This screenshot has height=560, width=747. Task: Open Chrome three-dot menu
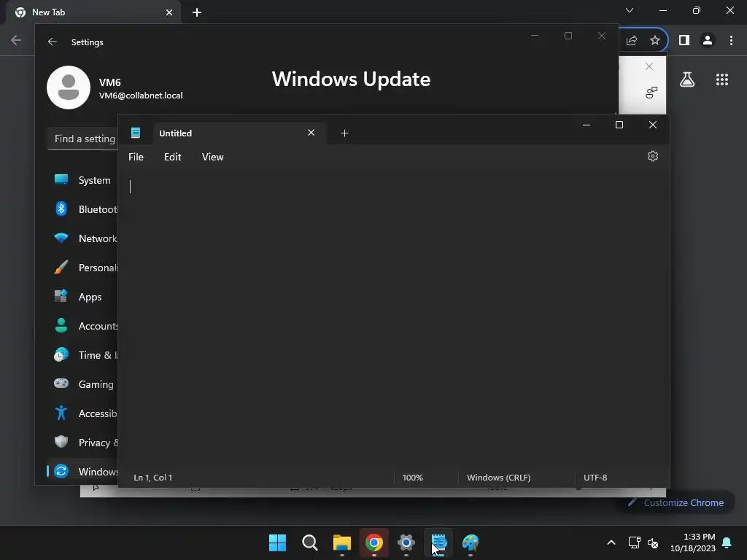(731, 41)
